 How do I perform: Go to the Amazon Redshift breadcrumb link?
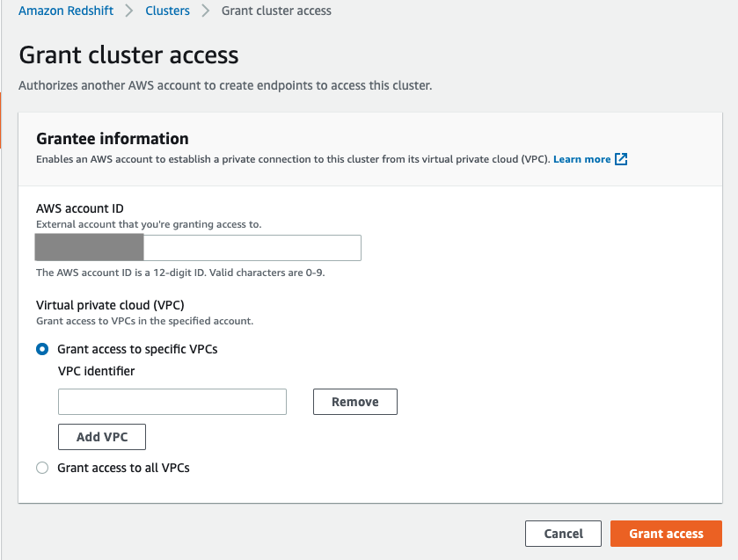[x=66, y=11]
